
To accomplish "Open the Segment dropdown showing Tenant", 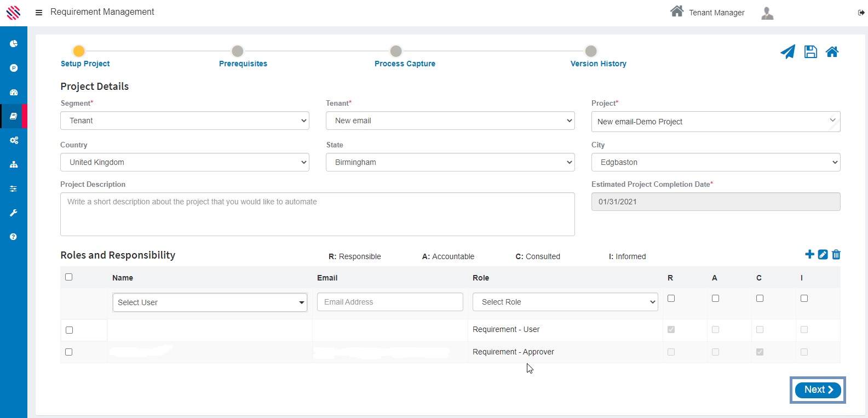I will coord(185,121).
